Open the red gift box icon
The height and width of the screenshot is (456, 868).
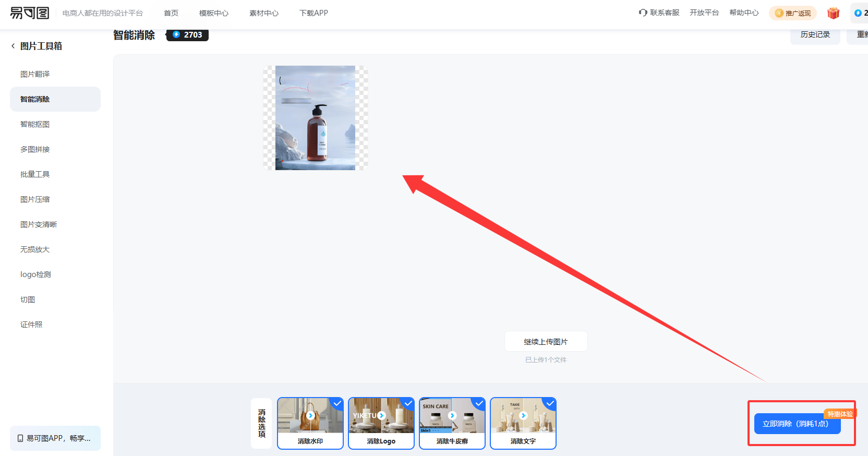833,13
